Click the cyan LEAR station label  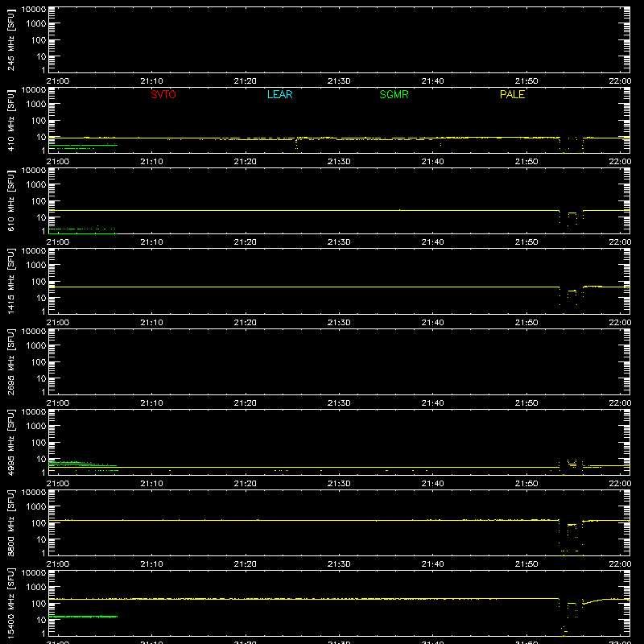coord(279,94)
